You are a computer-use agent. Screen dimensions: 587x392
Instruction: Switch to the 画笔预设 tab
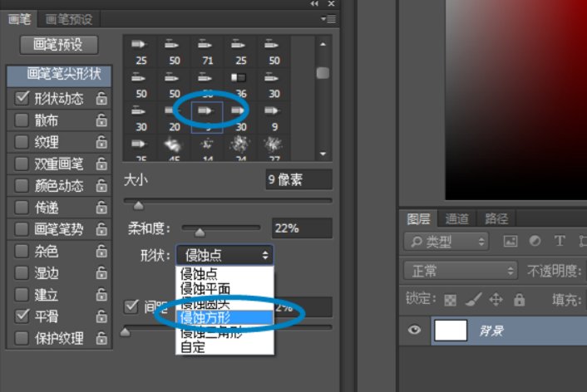[x=69, y=19]
